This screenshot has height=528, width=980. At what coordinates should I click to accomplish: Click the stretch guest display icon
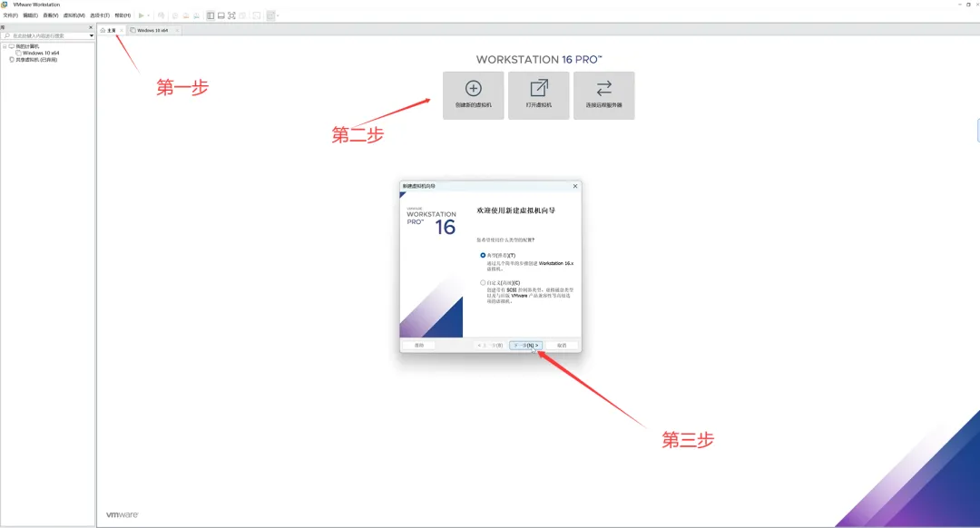point(270,15)
